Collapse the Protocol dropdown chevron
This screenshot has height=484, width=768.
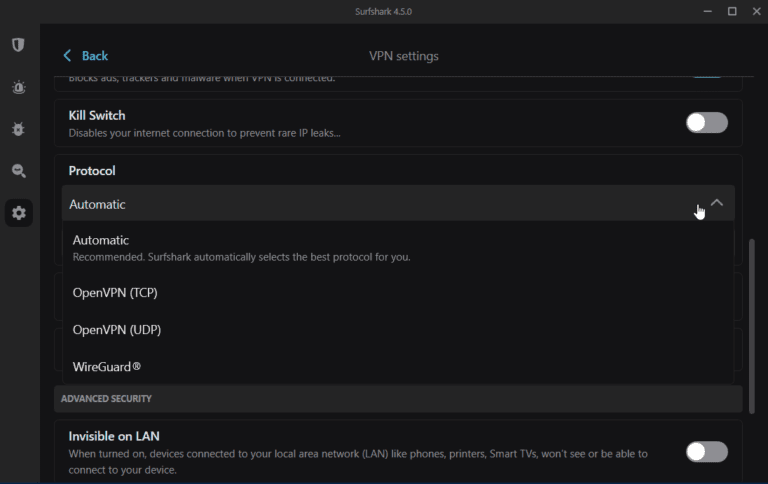click(x=716, y=203)
